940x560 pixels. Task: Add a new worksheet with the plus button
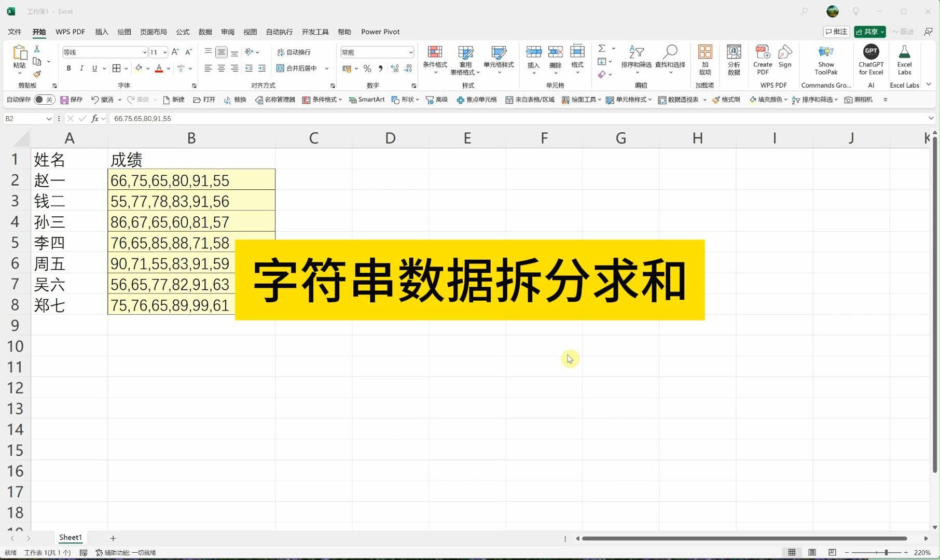[x=113, y=538]
